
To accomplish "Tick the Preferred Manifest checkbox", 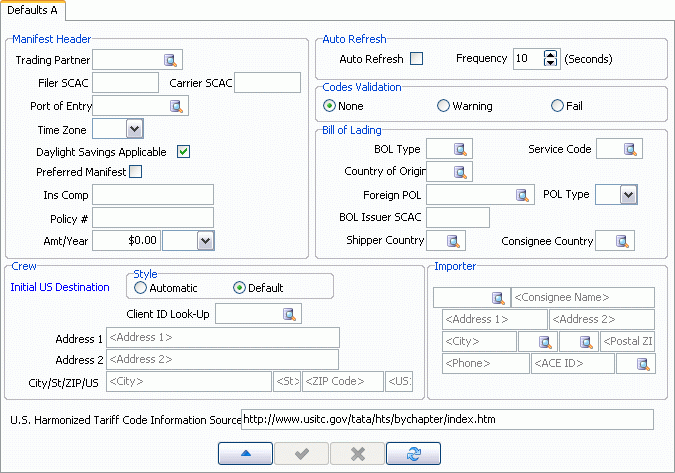I will 136,172.
